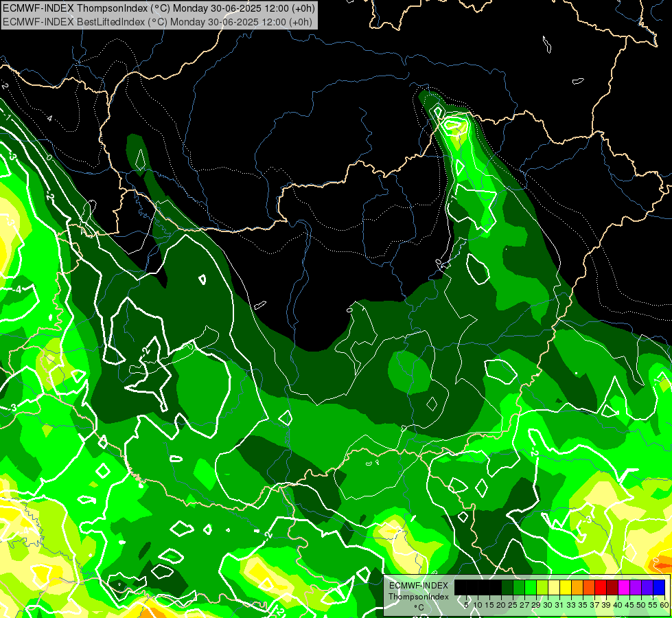Image resolution: width=672 pixels, height=618 pixels.
Task: Choose the orange-red 35–37 legend swatch
Action: (589, 587)
